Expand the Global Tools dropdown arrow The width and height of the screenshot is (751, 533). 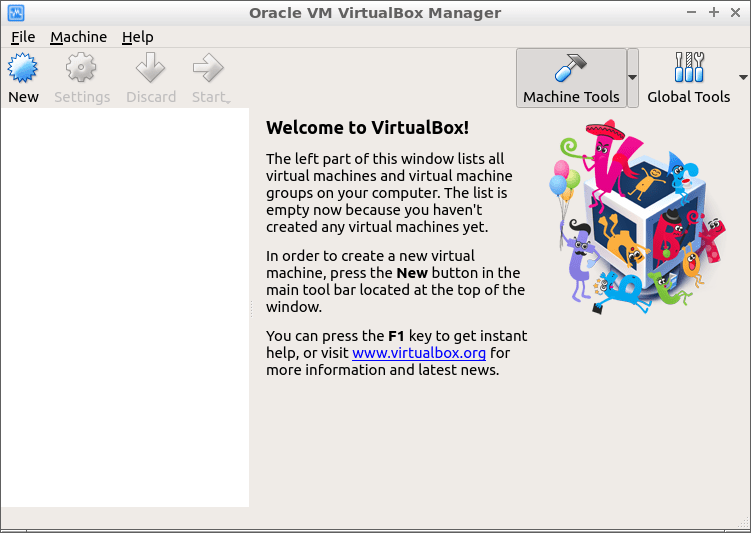pyautogui.click(x=743, y=77)
